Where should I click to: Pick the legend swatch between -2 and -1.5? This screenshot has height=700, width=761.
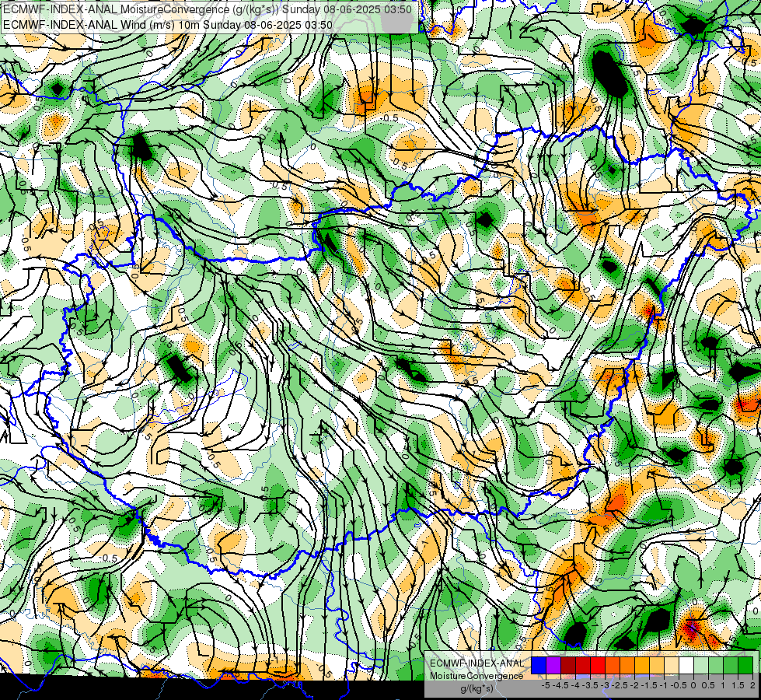coord(642,665)
